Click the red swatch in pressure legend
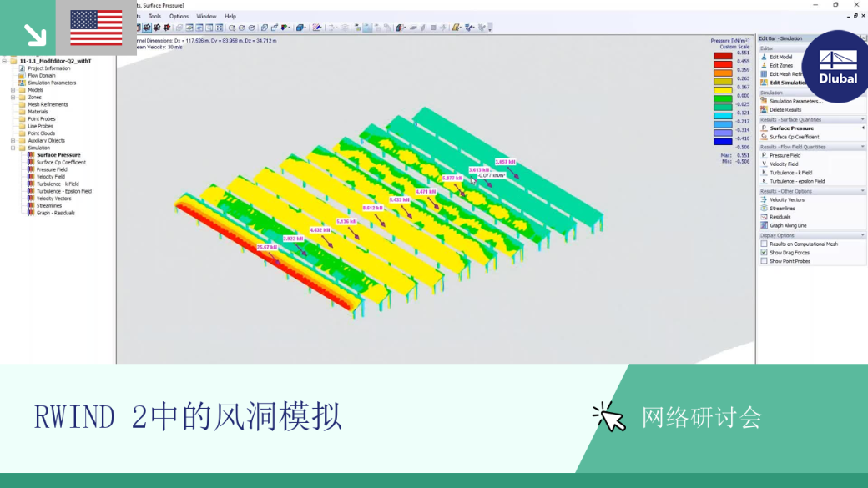The image size is (868, 488). click(723, 64)
